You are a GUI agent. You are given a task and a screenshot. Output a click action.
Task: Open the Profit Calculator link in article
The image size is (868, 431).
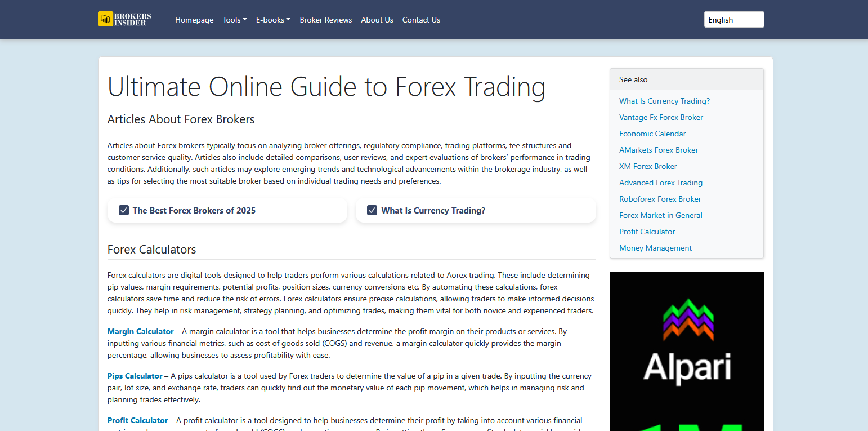[x=138, y=420]
